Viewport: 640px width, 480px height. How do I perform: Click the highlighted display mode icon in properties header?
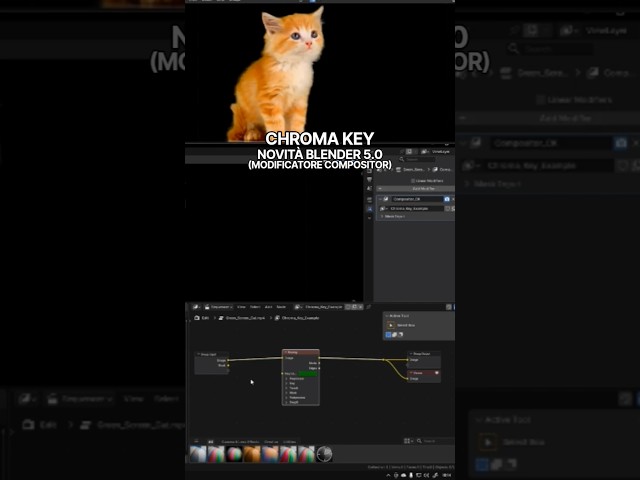409,151
